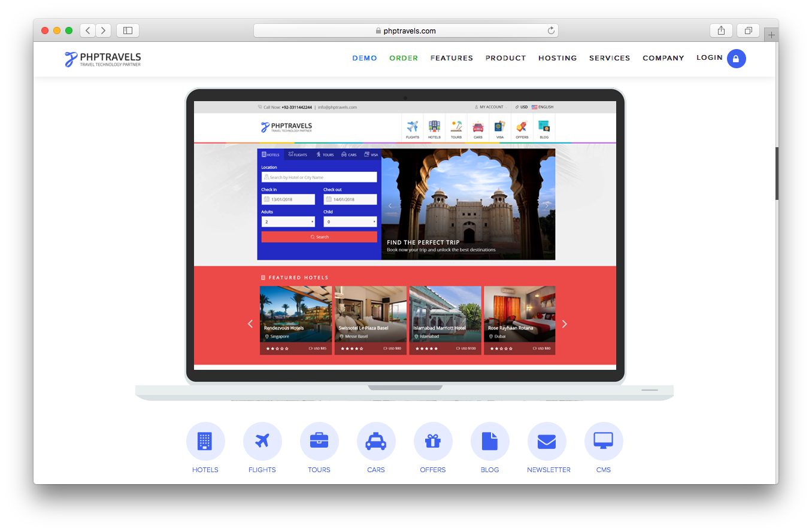Select the CMS monitor icon
The width and height of the screenshot is (812, 532).
click(604, 440)
